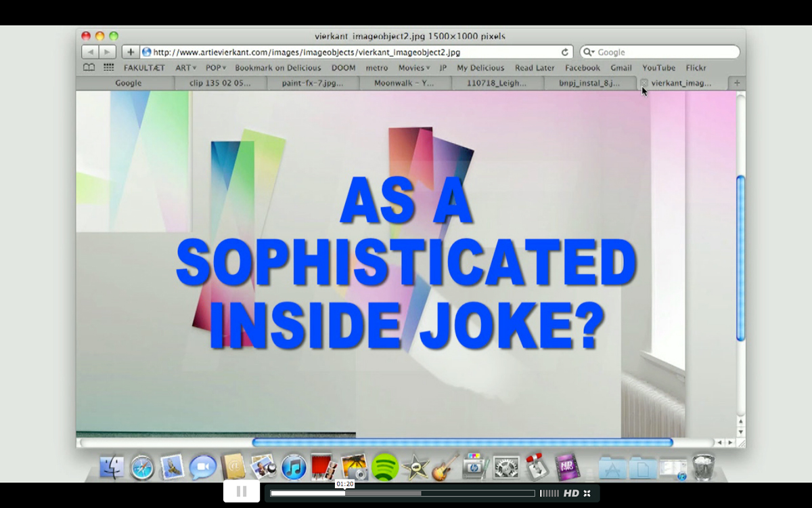The height and width of the screenshot is (508, 812).
Task: Click the URL address field
Action: tap(357, 52)
